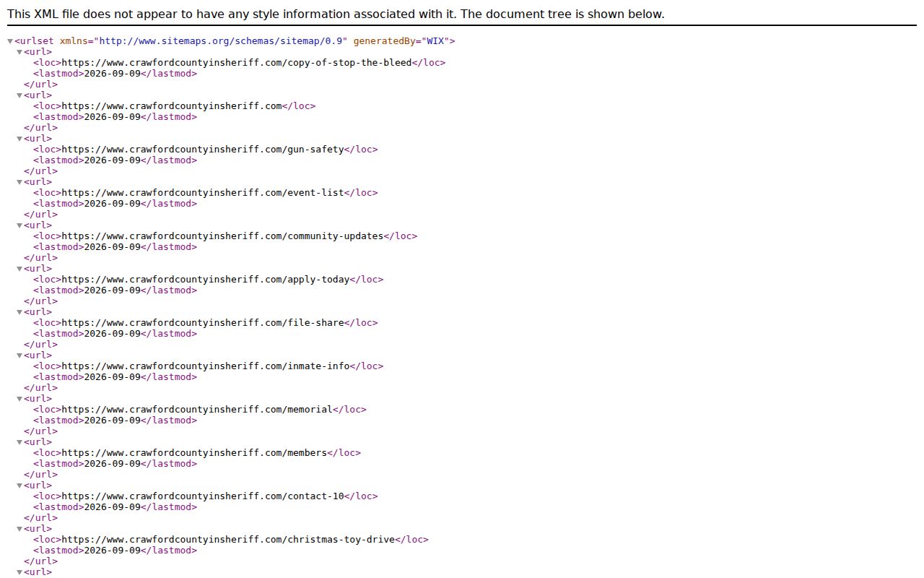Click the contact-10 URL text
This screenshot has height=578, width=924.
pyautogui.click(x=203, y=496)
